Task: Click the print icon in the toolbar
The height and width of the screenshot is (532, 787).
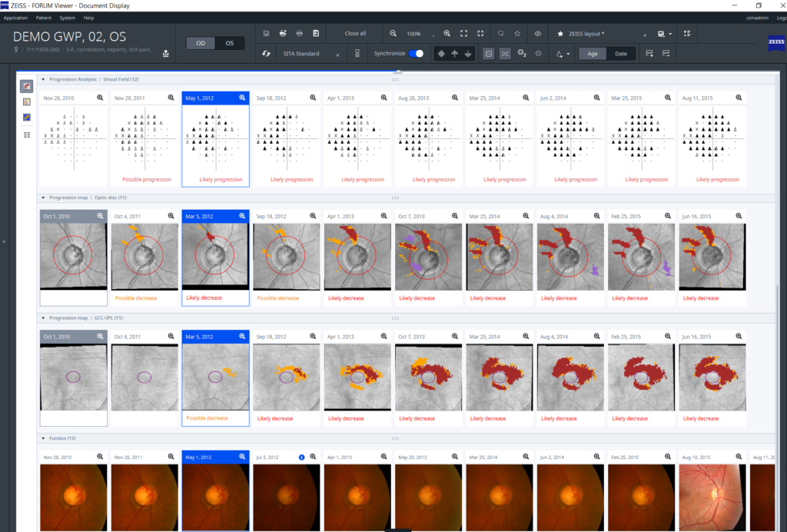Action: [x=282, y=34]
